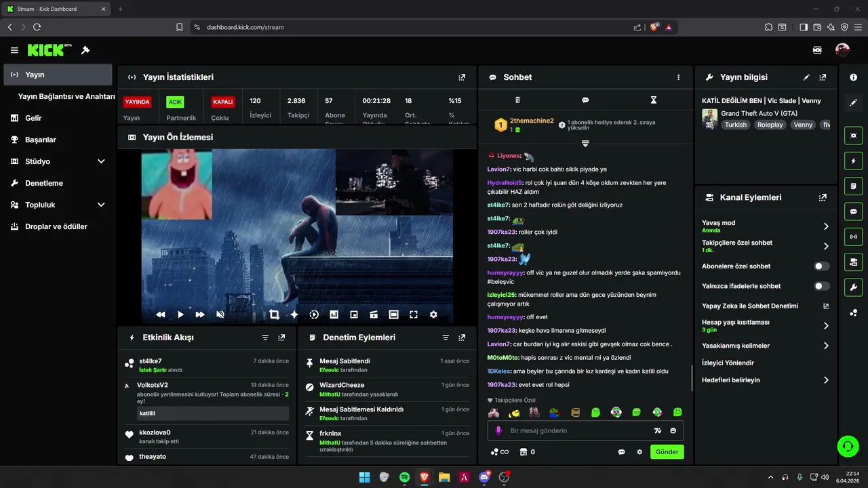
Task: Open the hamburger menu beside Kick logo
Action: [x=14, y=50]
